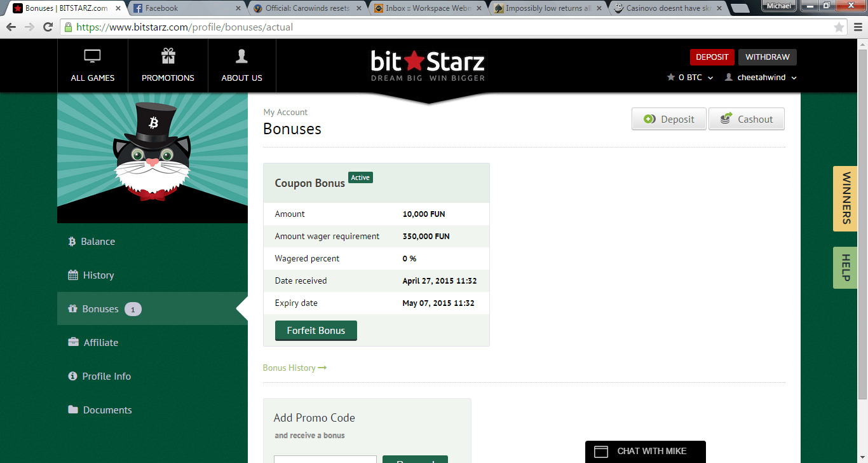
Task: Switch to the Facebook tab
Action: [x=187, y=8]
